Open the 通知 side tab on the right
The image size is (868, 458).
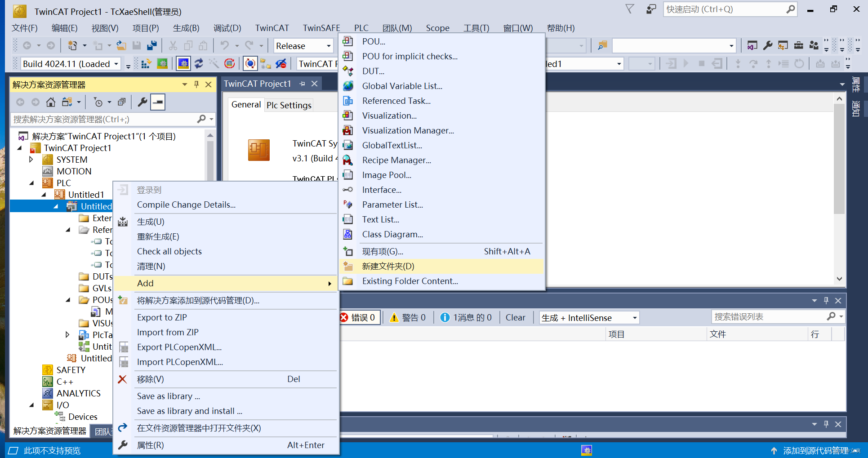point(856,108)
